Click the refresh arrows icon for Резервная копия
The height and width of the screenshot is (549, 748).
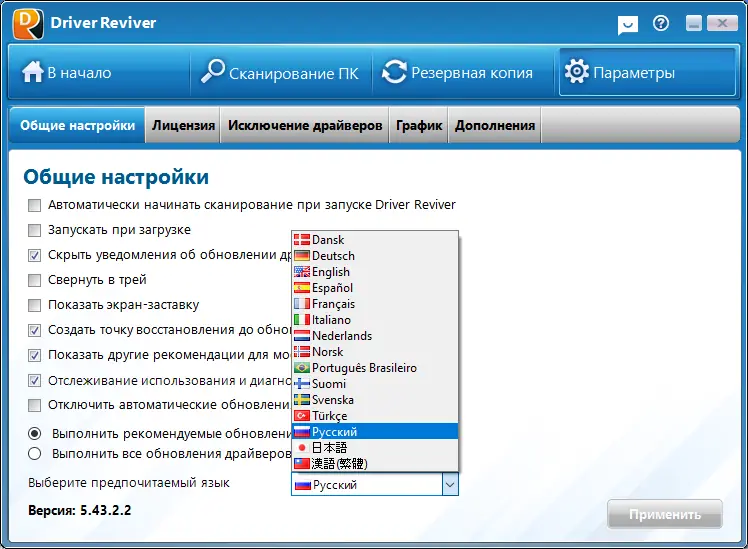(x=395, y=72)
